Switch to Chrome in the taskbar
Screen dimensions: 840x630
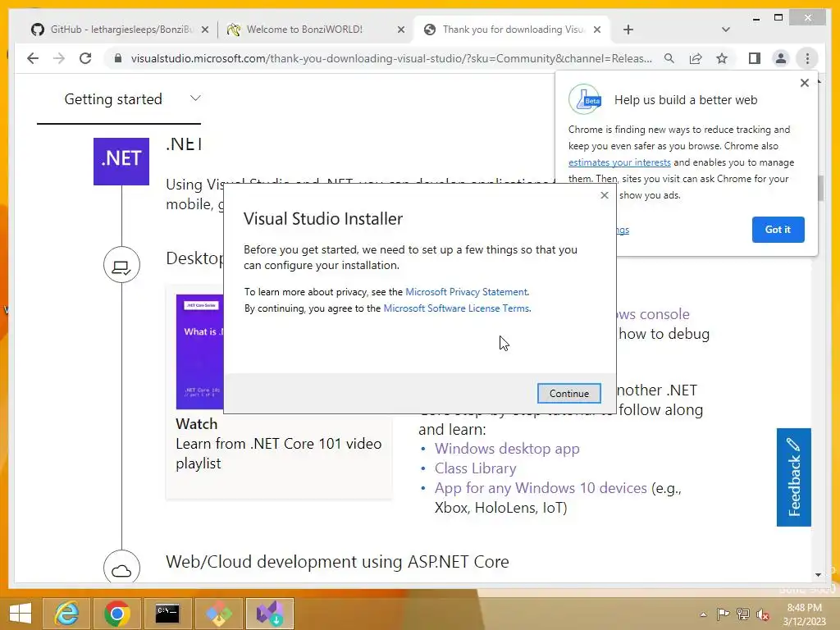point(116,613)
